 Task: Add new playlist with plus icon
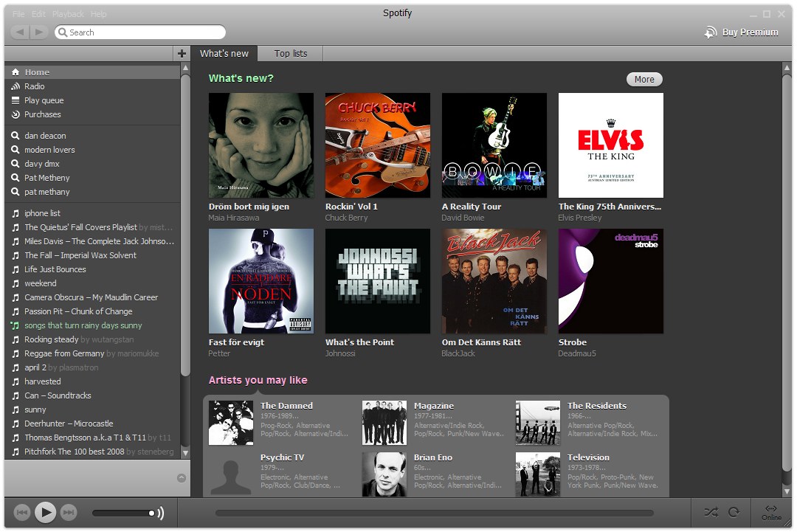click(x=182, y=53)
